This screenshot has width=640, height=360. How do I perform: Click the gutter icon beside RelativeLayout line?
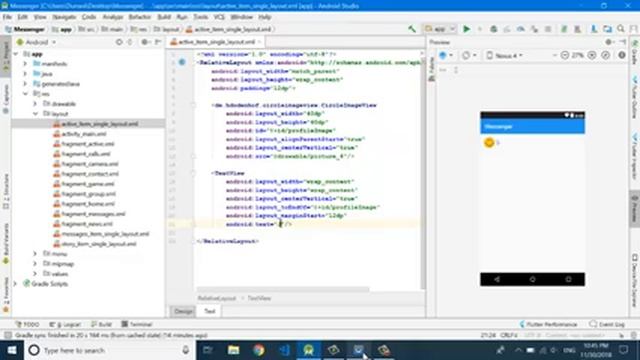click(182, 62)
